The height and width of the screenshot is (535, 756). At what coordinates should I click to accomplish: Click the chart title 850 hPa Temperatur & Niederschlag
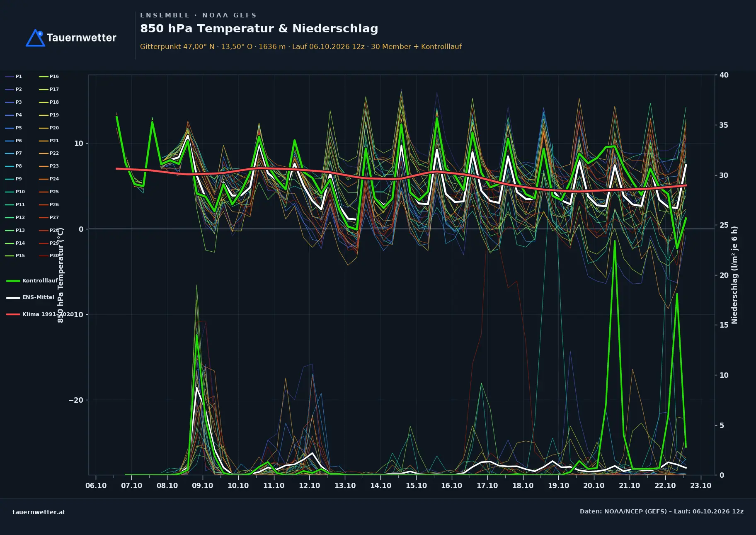259,29
